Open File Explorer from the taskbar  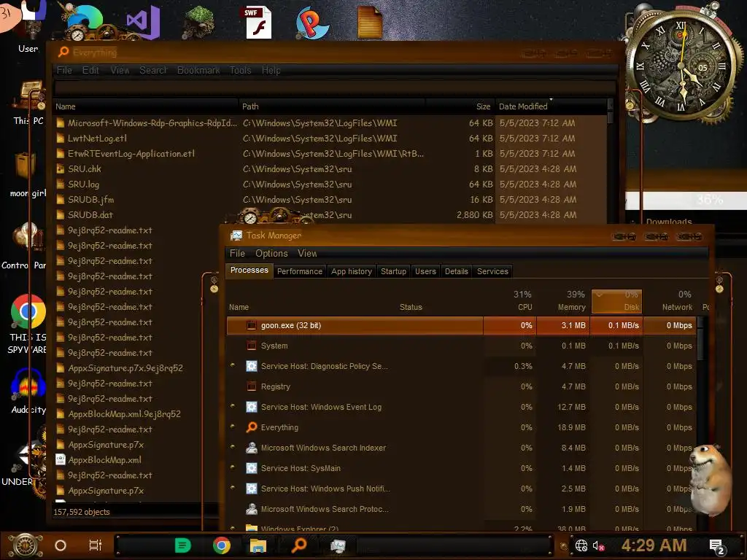click(x=258, y=545)
